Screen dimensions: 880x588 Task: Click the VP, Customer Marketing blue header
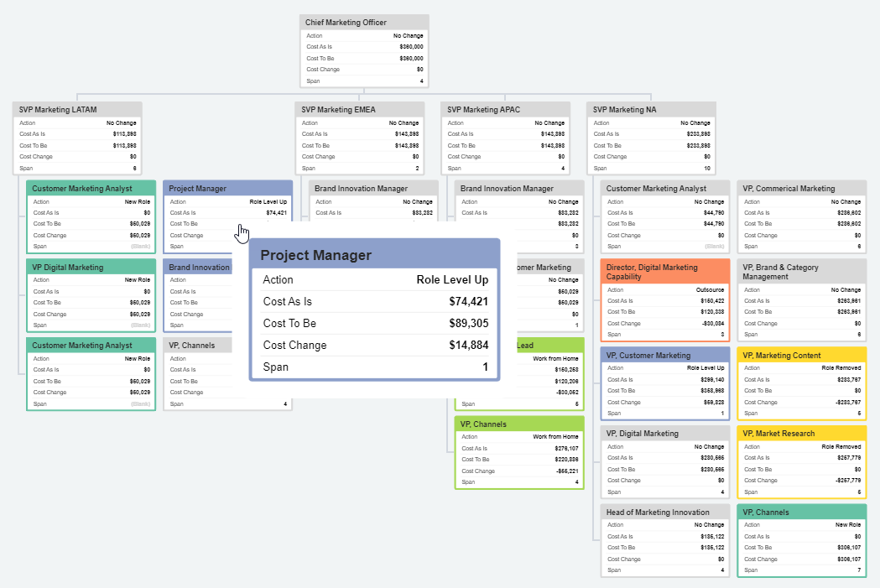coord(664,355)
